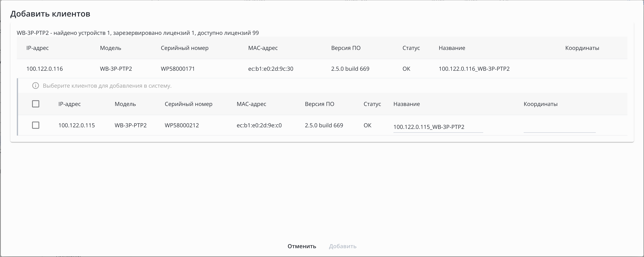The image size is (644, 257).
Task: Click the IP address 100.122.0.116 cell
Action: pos(44,69)
